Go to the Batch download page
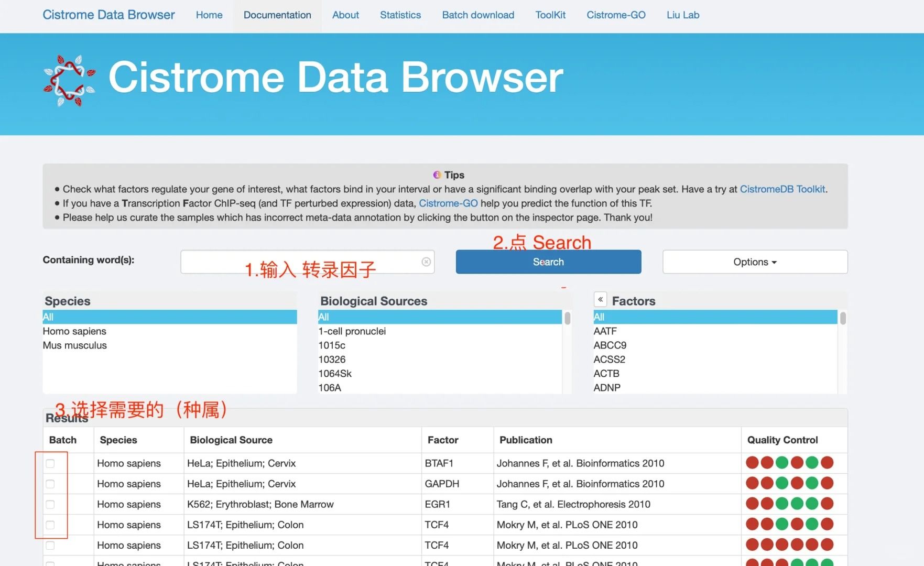 [x=478, y=15]
